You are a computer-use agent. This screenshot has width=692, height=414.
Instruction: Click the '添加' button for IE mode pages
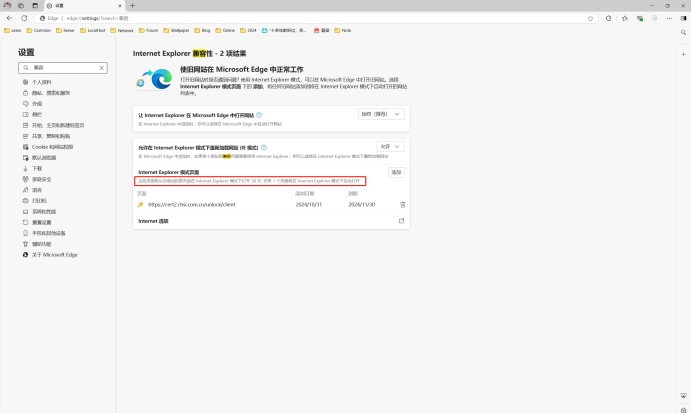tap(396, 172)
